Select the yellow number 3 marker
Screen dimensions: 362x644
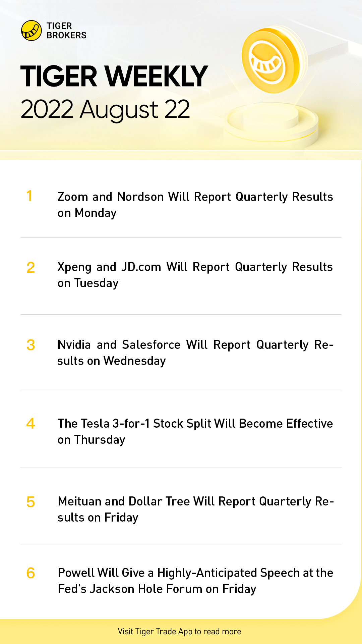[31, 345]
